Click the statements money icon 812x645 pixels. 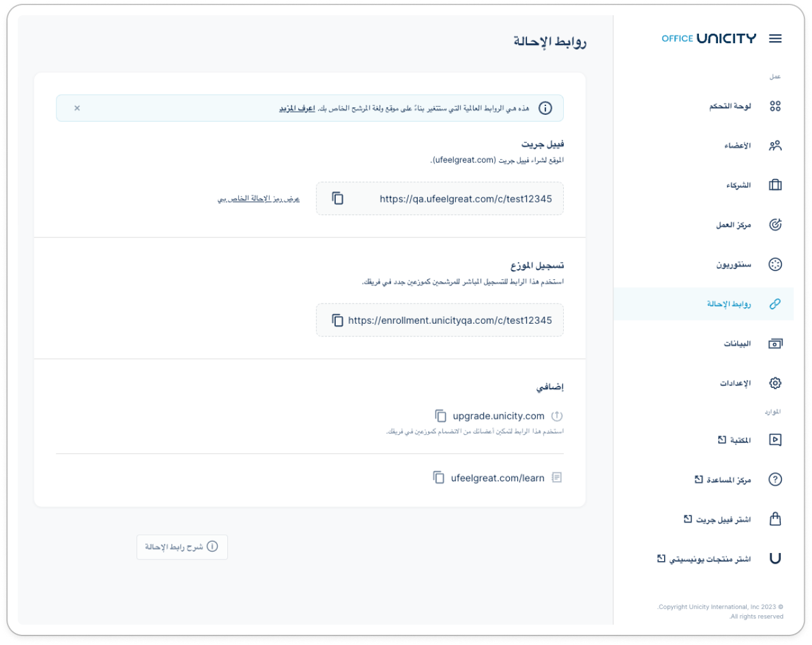(775, 343)
